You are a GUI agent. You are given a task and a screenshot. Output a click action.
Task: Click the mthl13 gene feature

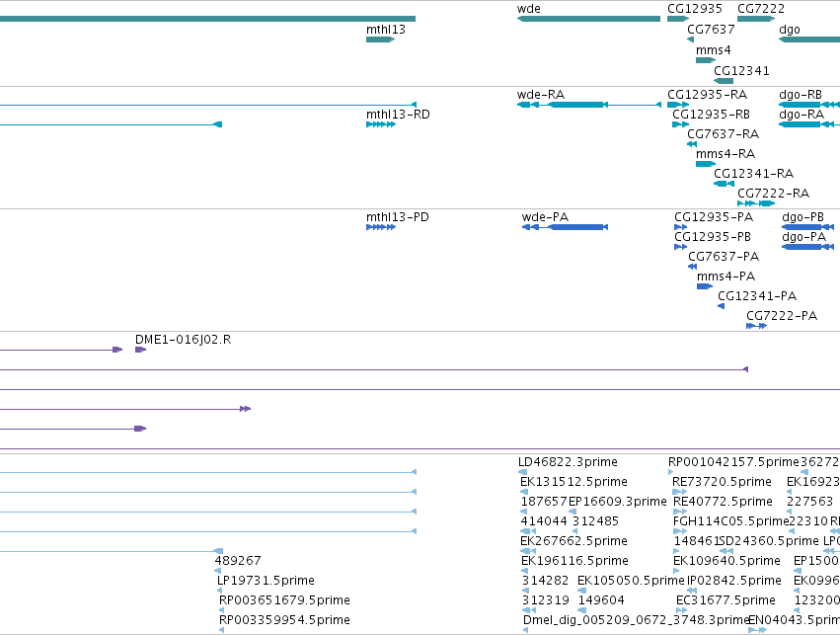pyautogui.click(x=380, y=40)
